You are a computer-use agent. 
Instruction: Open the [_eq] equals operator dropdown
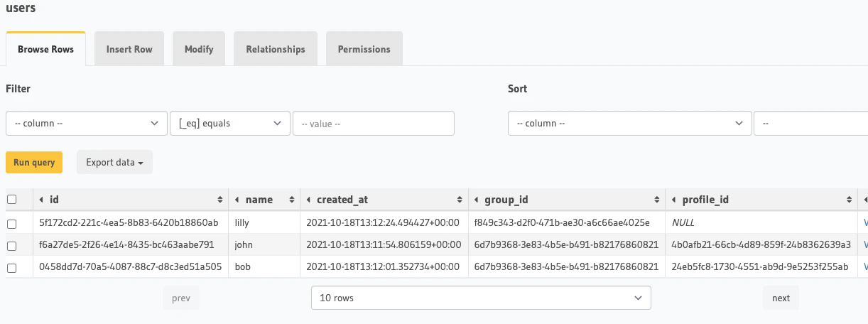[x=230, y=123]
